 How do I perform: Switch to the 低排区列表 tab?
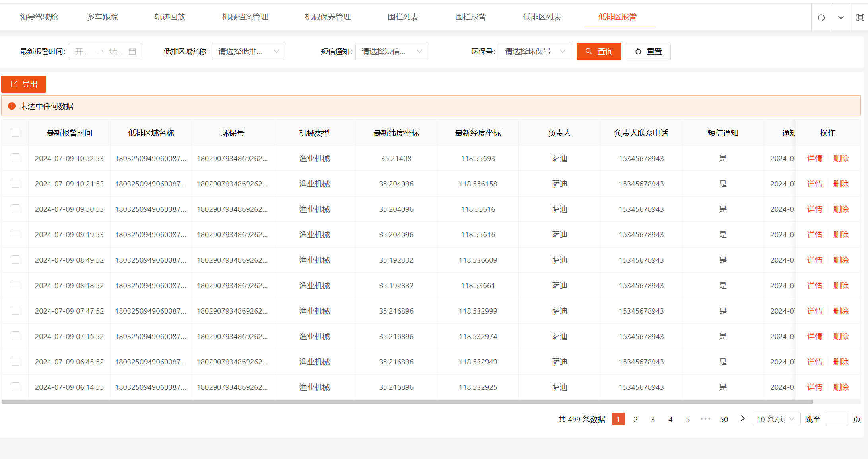[542, 17]
